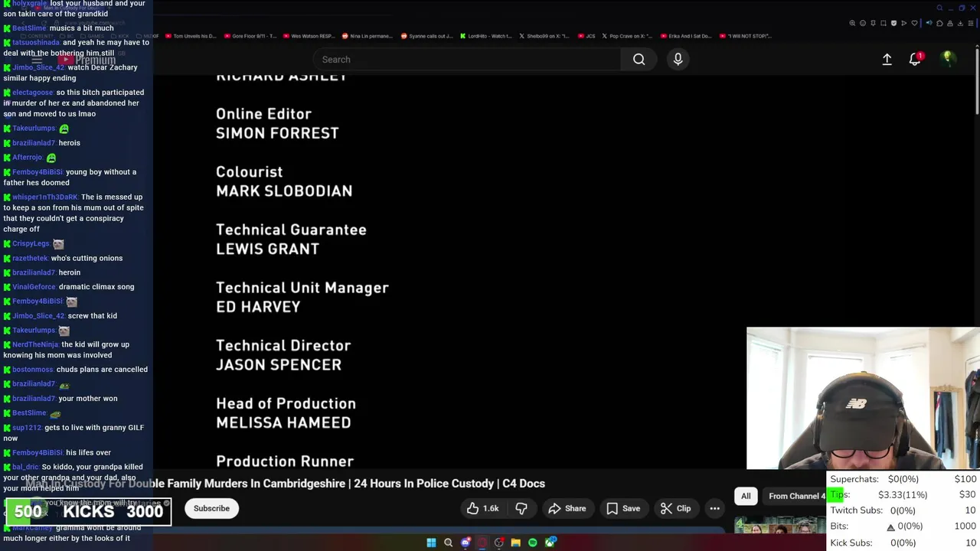Click the credits name MELISSA HAMEED
This screenshot has height=551, width=980.
tap(283, 422)
